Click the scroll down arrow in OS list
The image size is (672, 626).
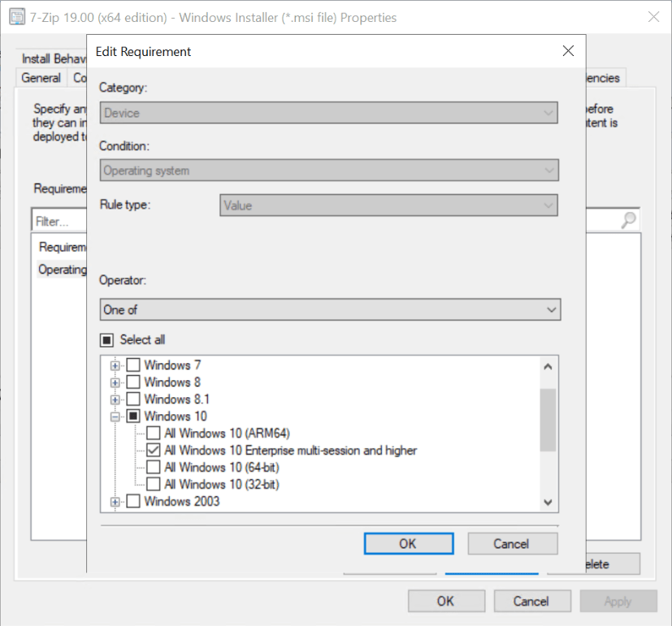pos(548,502)
